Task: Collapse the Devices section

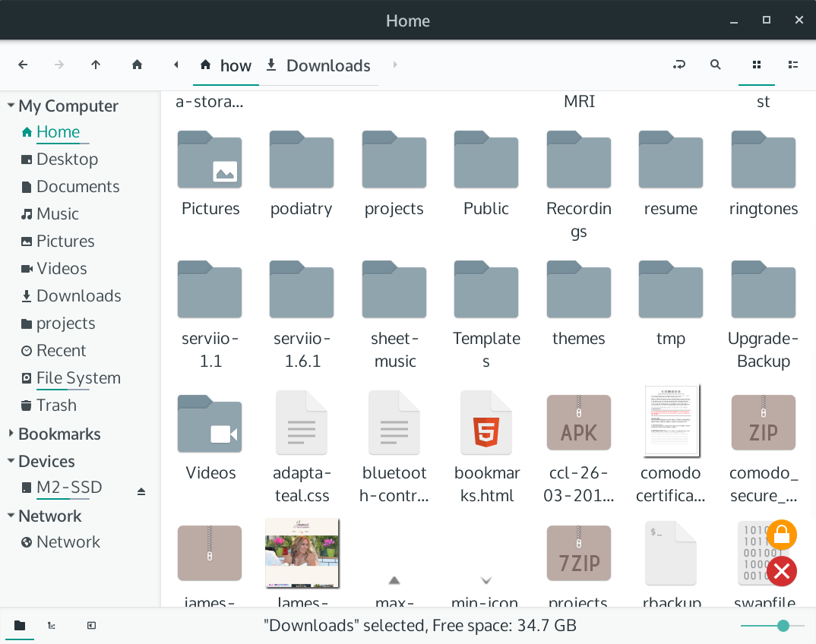Action: (x=11, y=461)
